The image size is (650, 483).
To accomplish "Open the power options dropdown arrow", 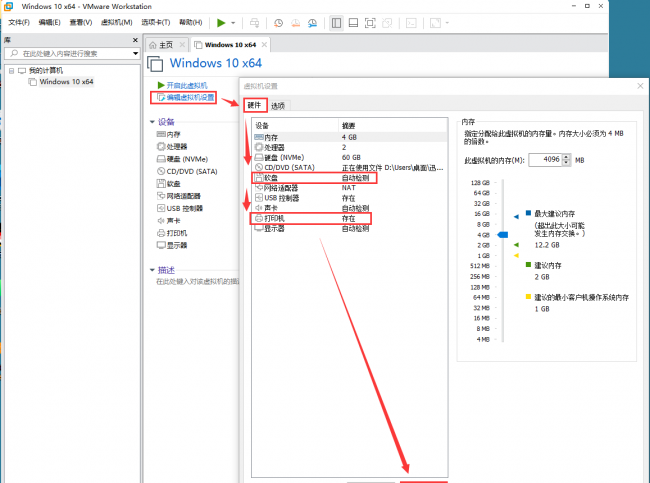I will pos(233,23).
